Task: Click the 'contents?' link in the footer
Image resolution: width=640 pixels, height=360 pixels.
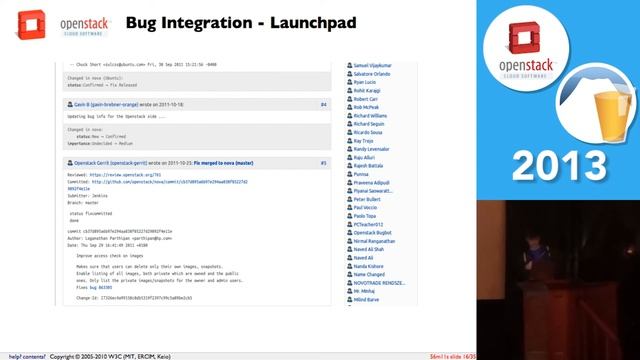Action: [x=34, y=357]
